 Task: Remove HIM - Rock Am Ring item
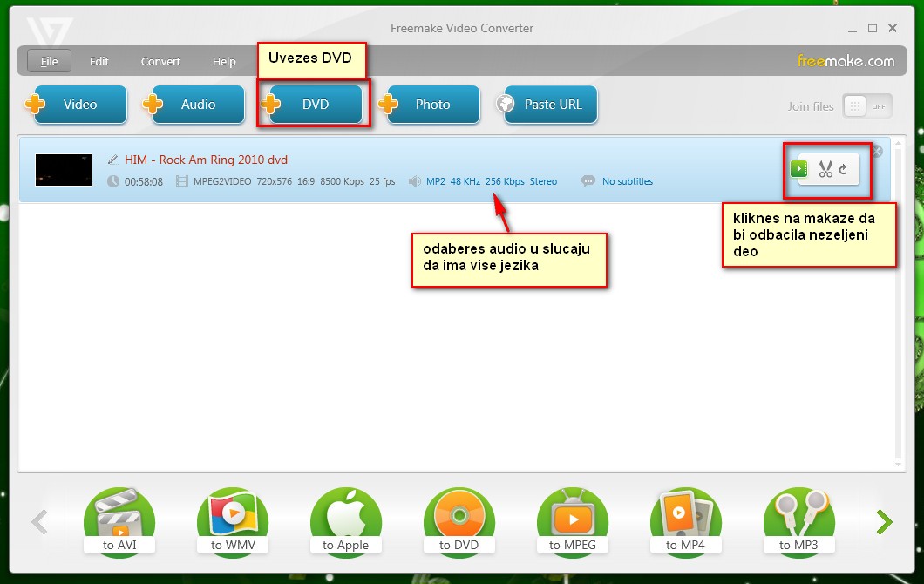tap(878, 152)
